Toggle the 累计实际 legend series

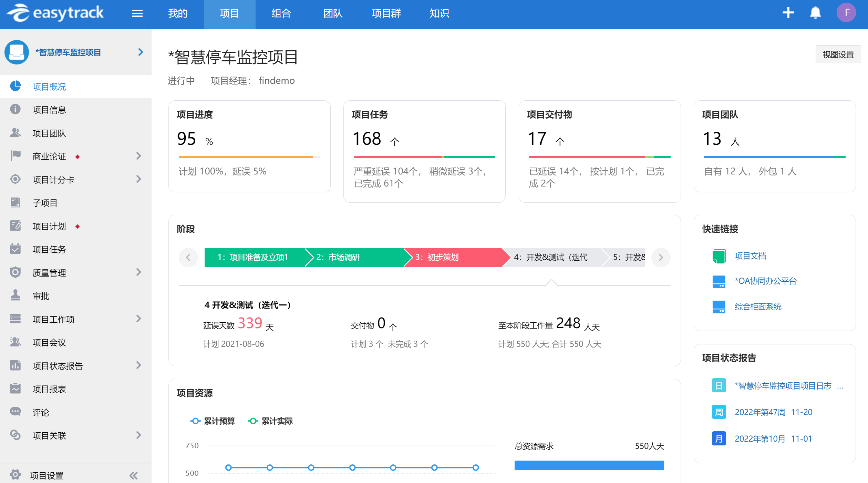[x=270, y=421]
